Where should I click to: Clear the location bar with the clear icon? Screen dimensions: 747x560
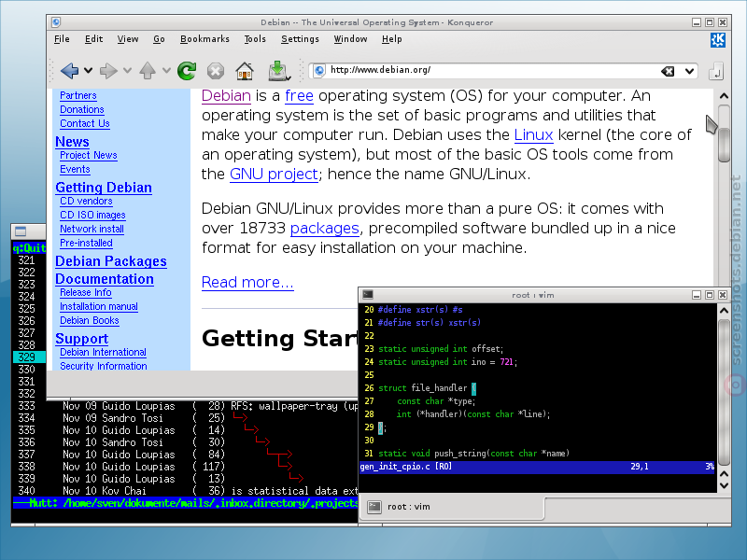pyautogui.click(x=668, y=72)
